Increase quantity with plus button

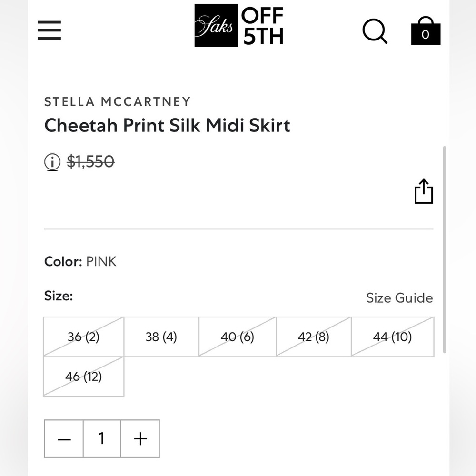140,439
